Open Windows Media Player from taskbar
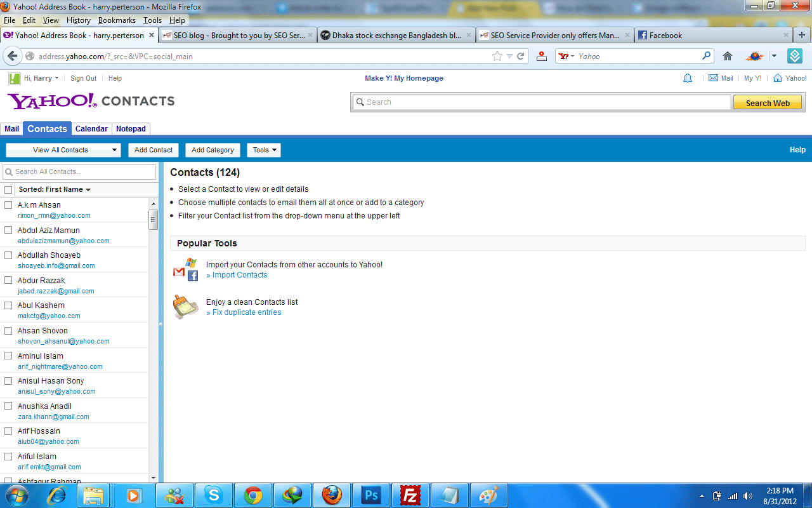Image resolution: width=812 pixels, height=508 pixels. click(x=134, y=495)
